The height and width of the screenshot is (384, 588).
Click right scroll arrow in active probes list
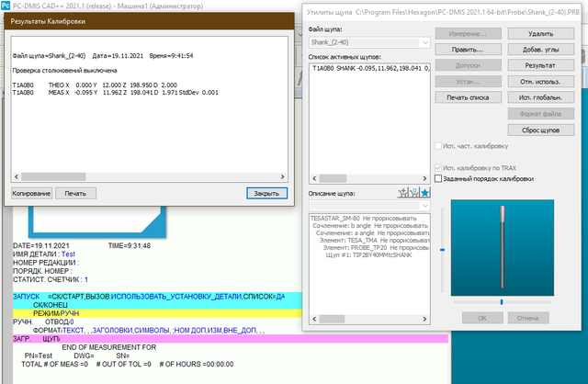coord(424,178)
